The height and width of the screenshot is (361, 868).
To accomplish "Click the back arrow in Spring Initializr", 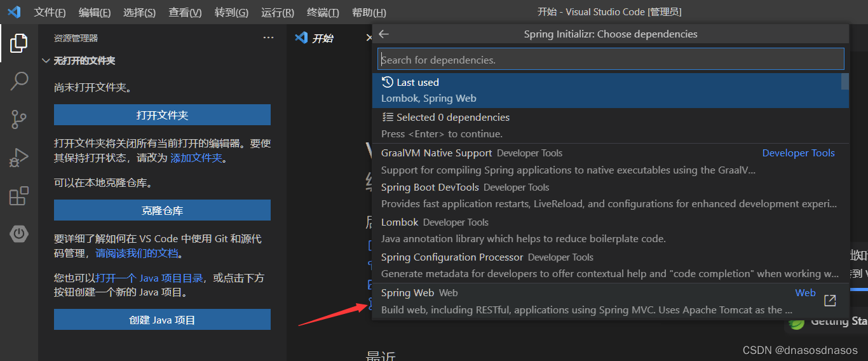I will click(x=384, y=34).
